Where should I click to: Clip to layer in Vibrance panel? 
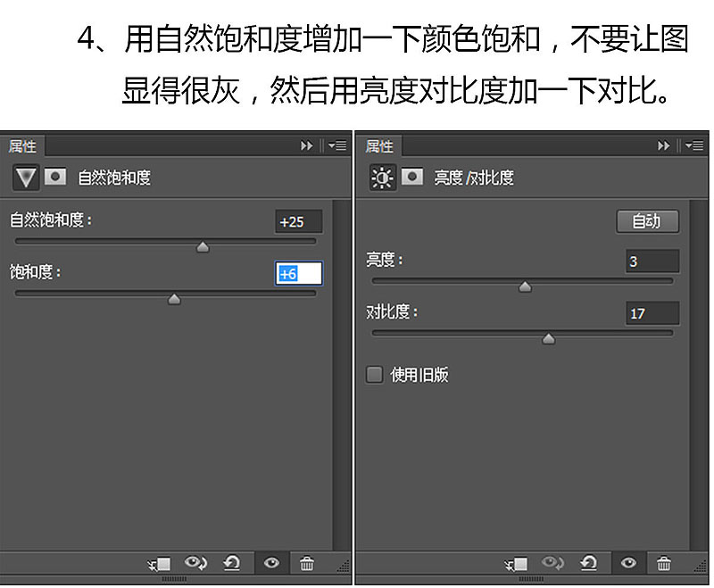pyautogui.click(x=159, y=564)
